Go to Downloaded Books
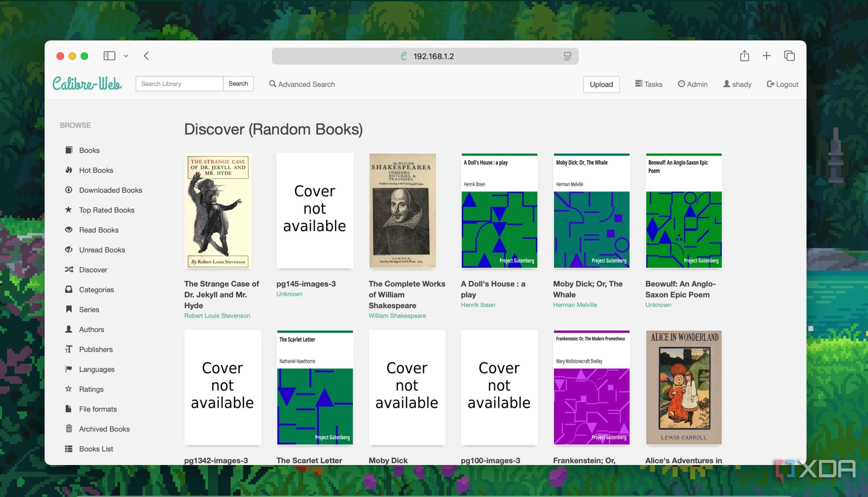868x497 pixels. (x=111, y=190)
